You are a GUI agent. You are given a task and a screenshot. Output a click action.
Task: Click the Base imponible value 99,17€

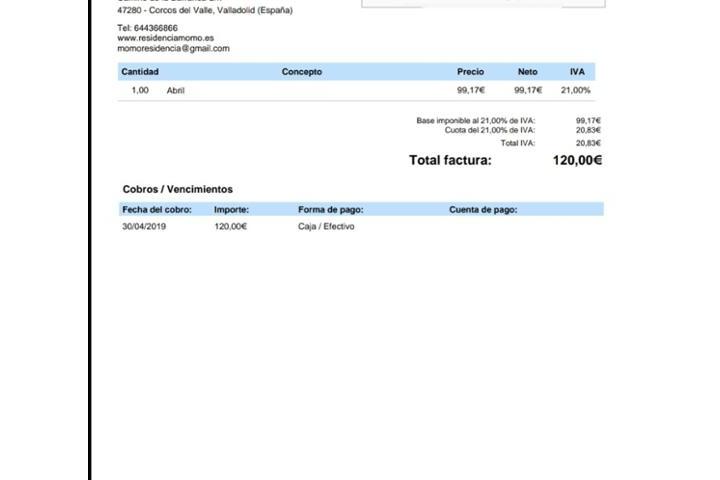click(588, 121)
